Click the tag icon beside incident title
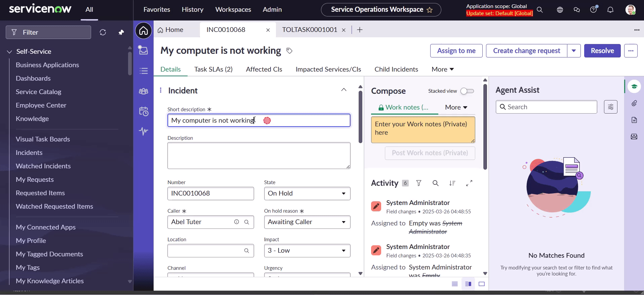This screenshot has width=644, height=295. [289, 51]
